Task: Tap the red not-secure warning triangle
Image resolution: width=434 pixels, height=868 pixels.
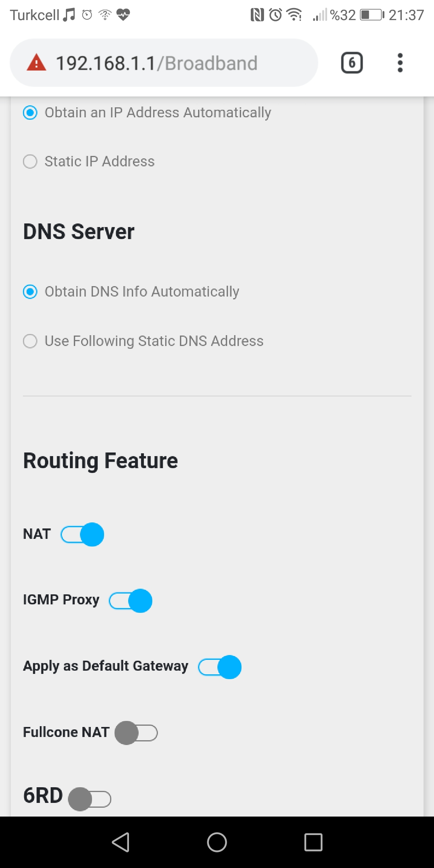Action: click(37, 62)
